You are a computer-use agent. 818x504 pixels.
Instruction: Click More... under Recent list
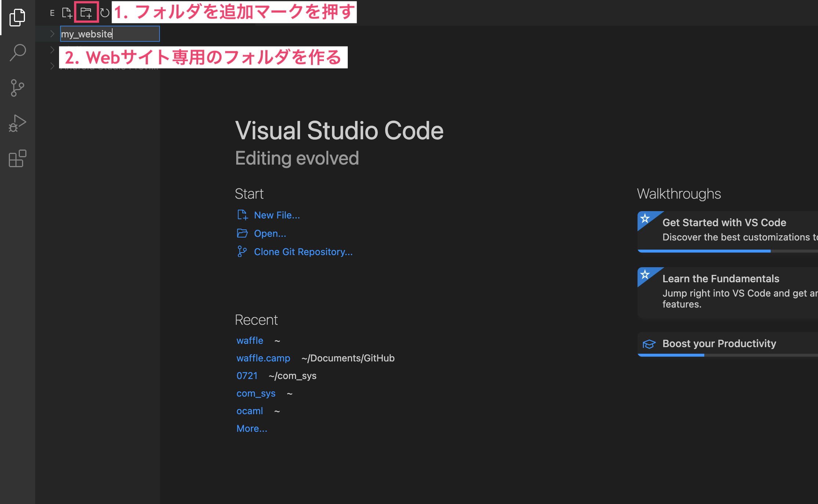[x=252, y=428]
